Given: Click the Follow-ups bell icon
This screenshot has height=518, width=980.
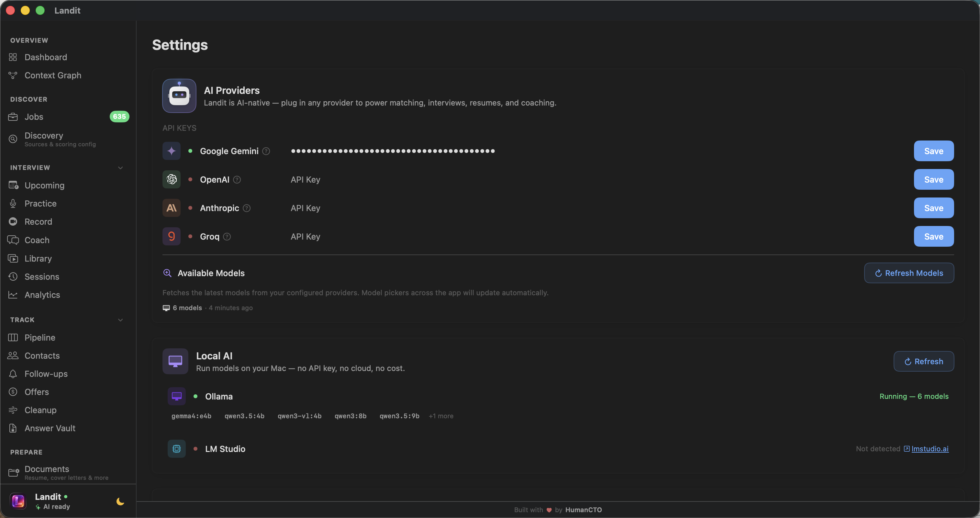Looking at the screenshot, I should (13, 374).
